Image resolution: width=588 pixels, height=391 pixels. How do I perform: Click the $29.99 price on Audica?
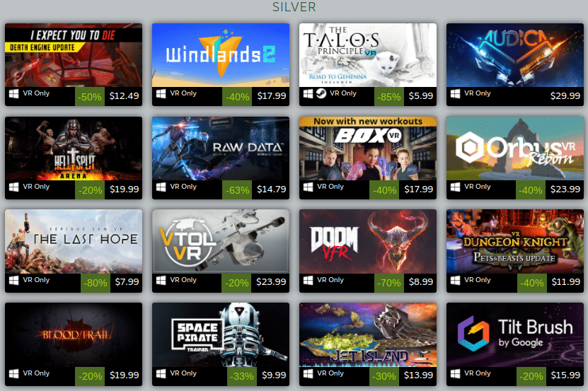point(565,96)
